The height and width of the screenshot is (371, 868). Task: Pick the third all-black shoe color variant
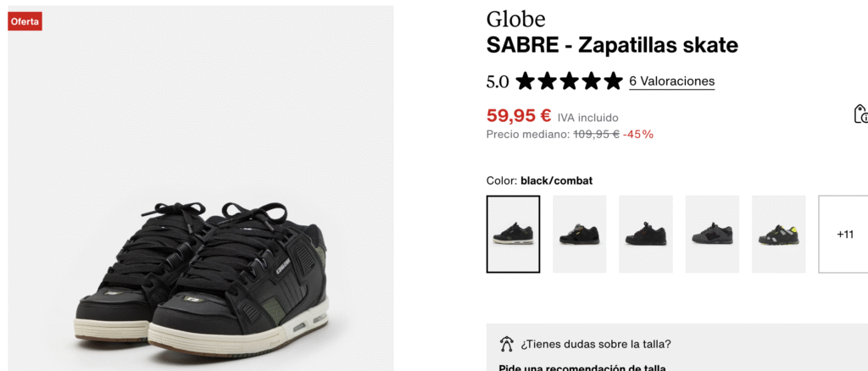tap(646, 234)
